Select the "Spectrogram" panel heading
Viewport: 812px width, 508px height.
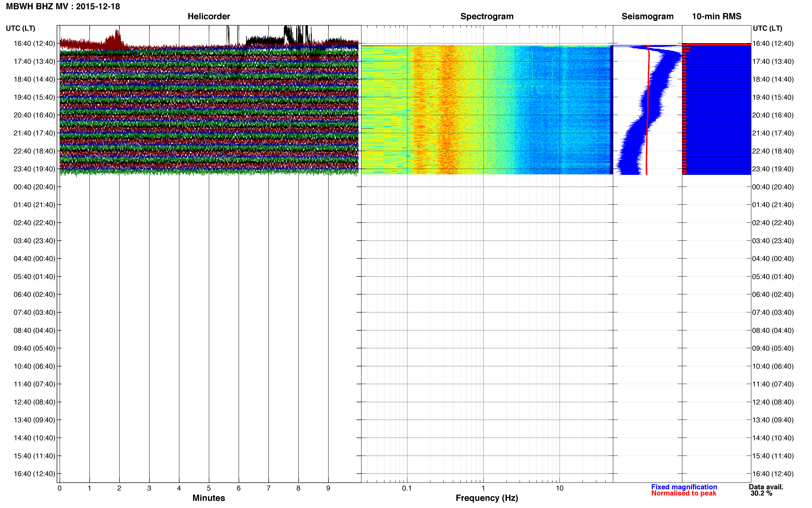(487, 16)
